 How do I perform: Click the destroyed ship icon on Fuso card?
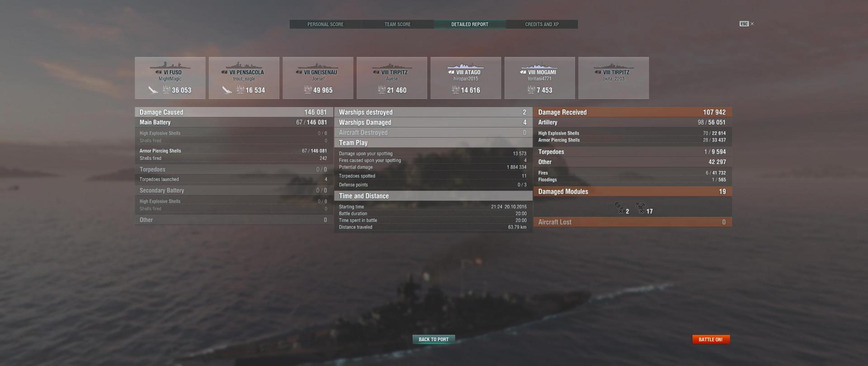[x=153, y=90]
